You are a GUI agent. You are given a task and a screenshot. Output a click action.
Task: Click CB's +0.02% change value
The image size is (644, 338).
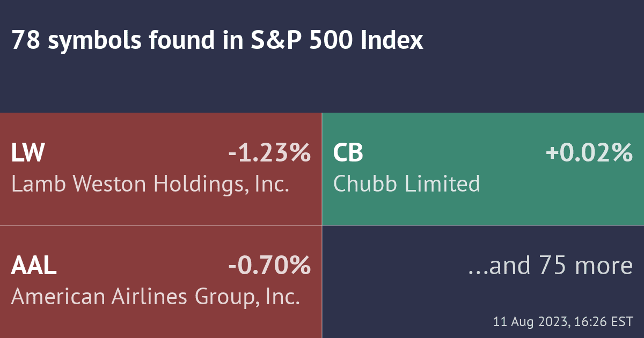point(589,153)
